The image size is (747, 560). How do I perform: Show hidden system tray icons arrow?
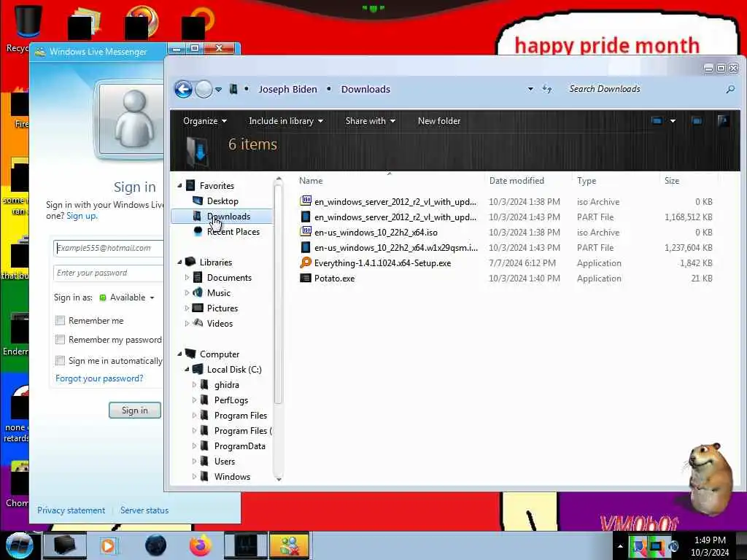[x=620, y=546]
